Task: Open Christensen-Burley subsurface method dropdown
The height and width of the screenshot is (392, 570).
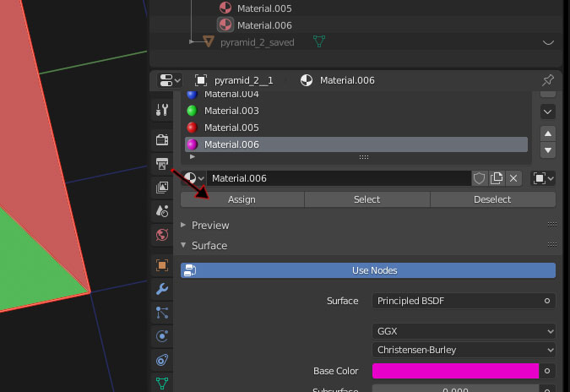Action: tap(464, 350)
